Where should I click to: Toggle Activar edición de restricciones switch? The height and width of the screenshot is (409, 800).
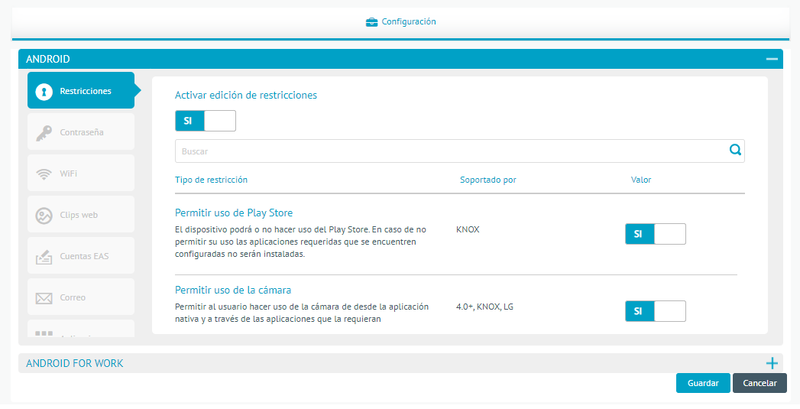(x=205, y=121)
